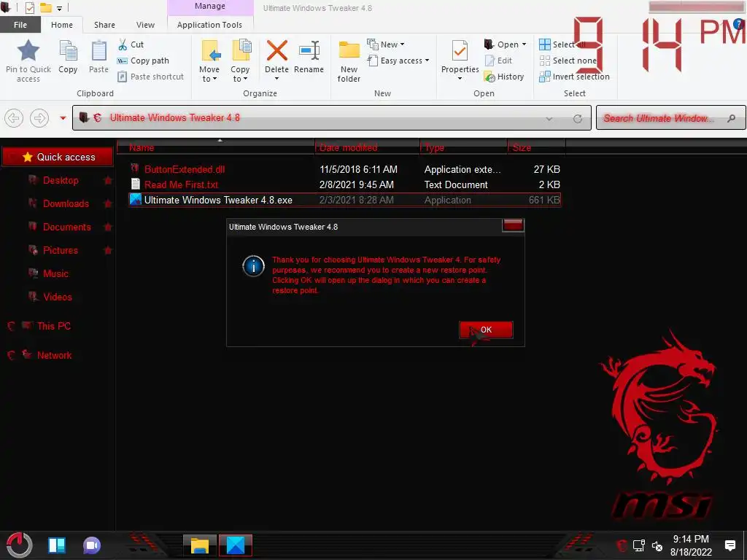Click Invert selection

pos(574,77)
